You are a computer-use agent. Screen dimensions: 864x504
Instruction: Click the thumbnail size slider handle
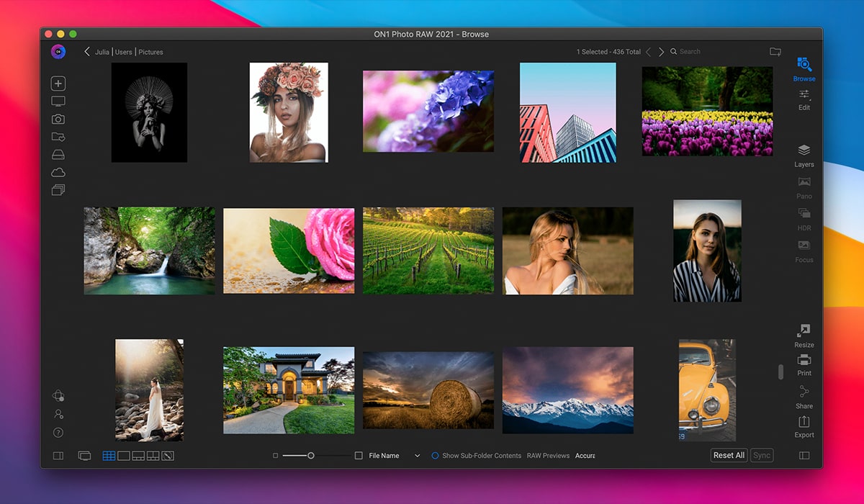[x=311, y=456]
